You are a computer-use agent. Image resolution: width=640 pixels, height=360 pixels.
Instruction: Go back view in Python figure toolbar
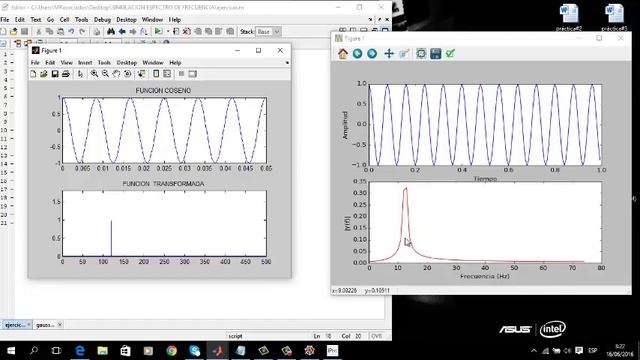tap(357, 53)
